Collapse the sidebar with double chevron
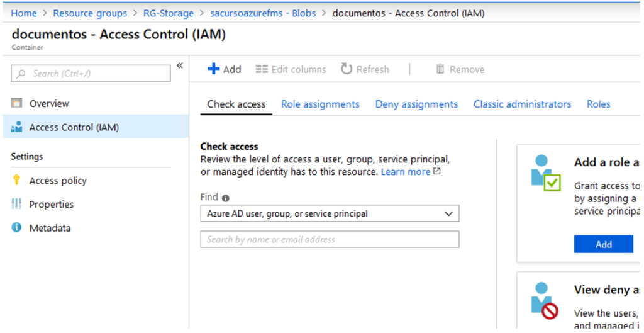 pyautogui.click(x=179, y=65)
